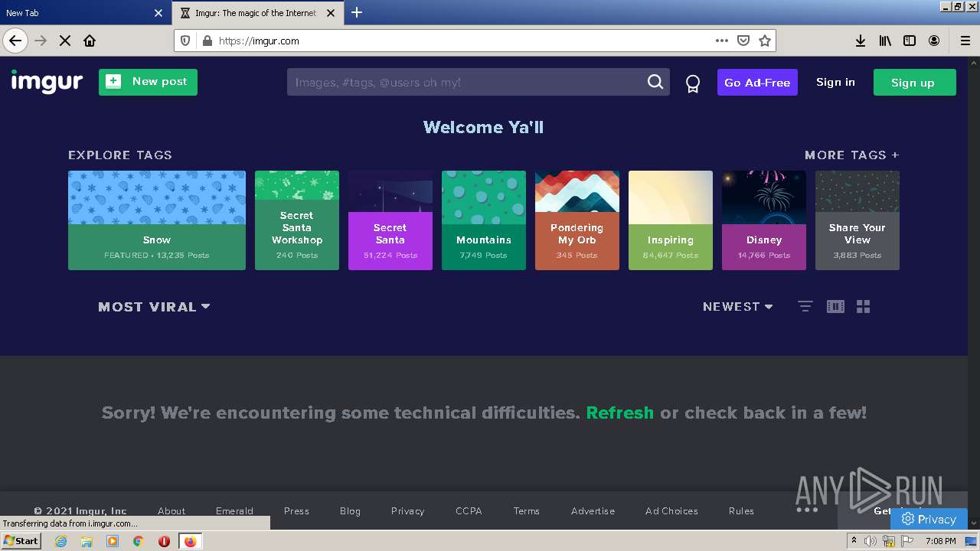
Task: Open Chrome from the taskbar
Action: (138, 541)
